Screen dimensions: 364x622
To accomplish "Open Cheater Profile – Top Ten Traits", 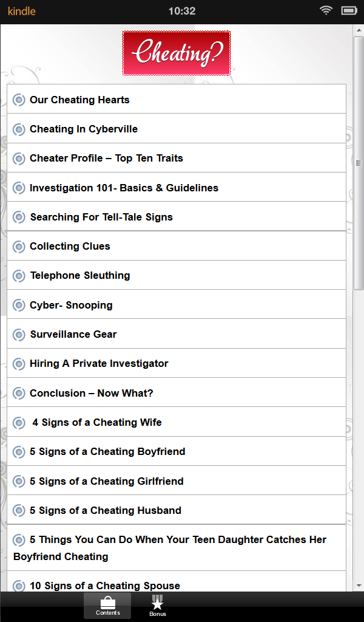I will coord(106,158).
